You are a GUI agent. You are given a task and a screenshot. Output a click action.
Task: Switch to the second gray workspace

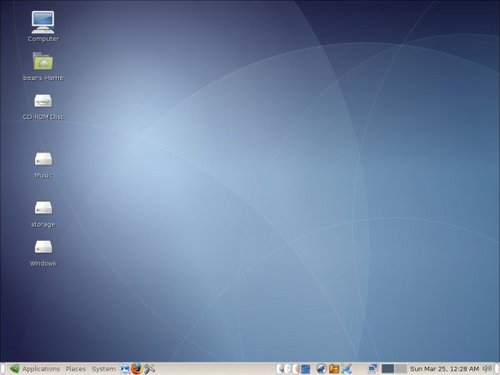coord(401,369)
